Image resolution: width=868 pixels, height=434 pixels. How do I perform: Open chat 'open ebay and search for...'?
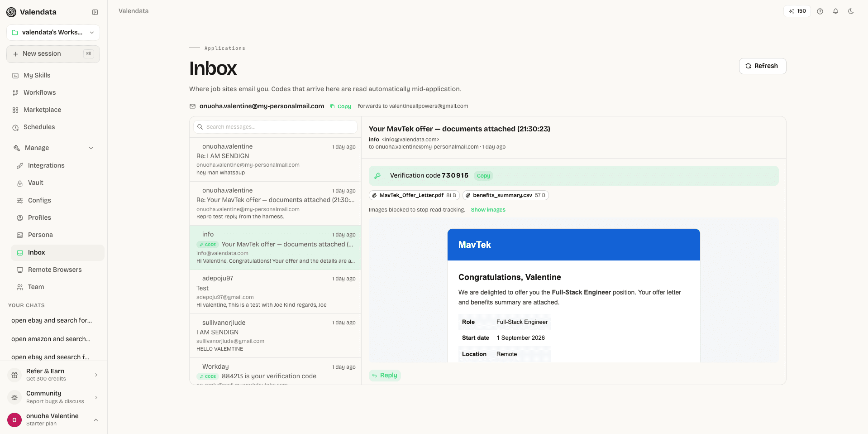[52, 320]
